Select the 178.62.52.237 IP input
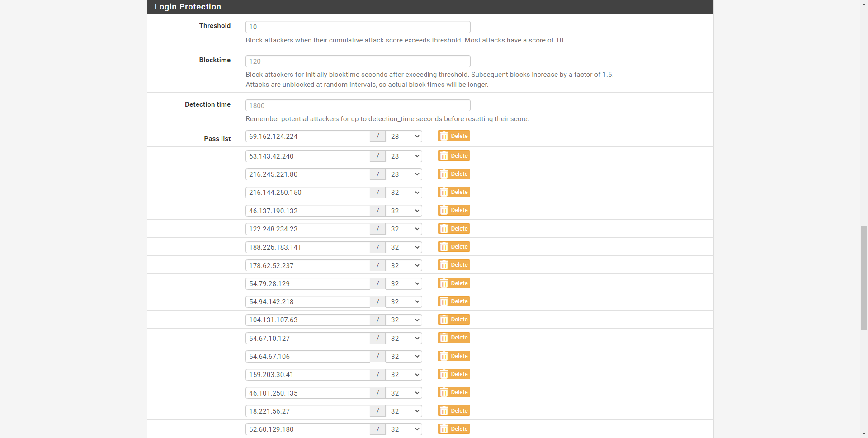This screenshot has height=438, width=868. point(308,266)
